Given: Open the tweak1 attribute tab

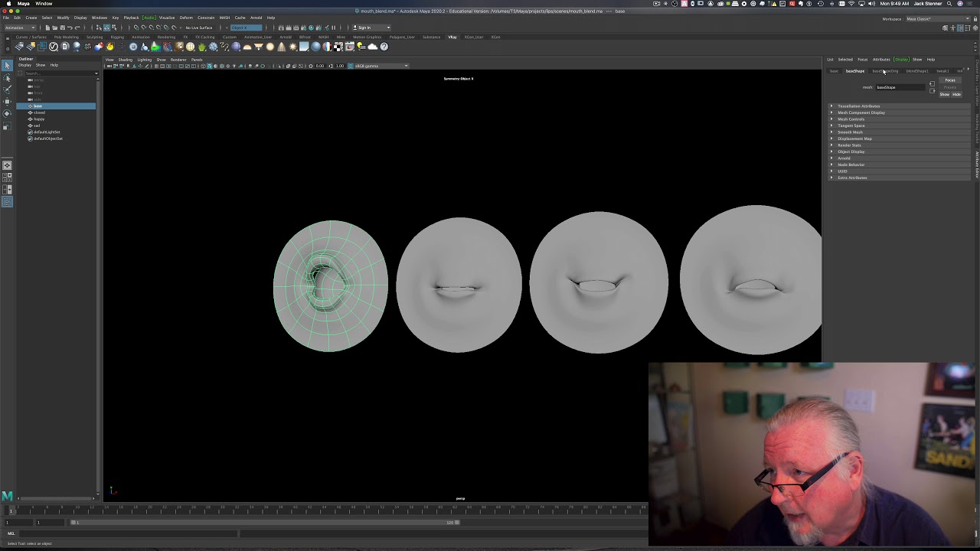Looking at the screenshot, I should 942,71.
